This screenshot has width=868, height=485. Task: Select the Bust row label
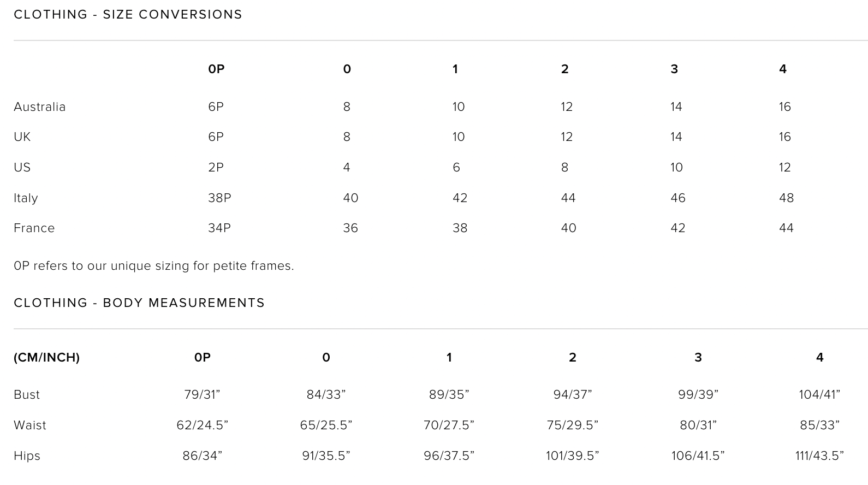point(27,395)
